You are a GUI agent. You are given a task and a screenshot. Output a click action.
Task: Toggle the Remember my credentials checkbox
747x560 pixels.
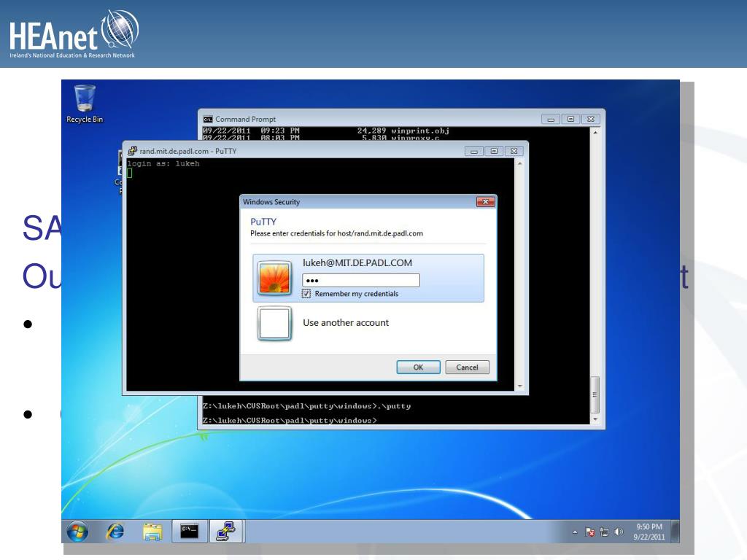tap(306, 294)
